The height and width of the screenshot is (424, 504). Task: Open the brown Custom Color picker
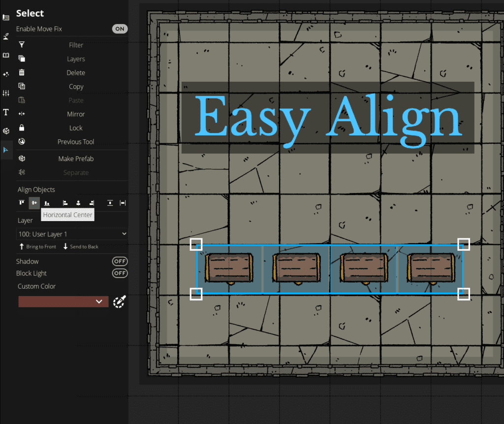pos(63,302)
